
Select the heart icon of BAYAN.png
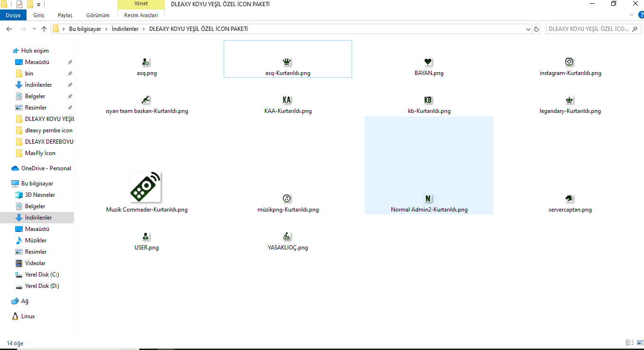click(x=428, y=62)
